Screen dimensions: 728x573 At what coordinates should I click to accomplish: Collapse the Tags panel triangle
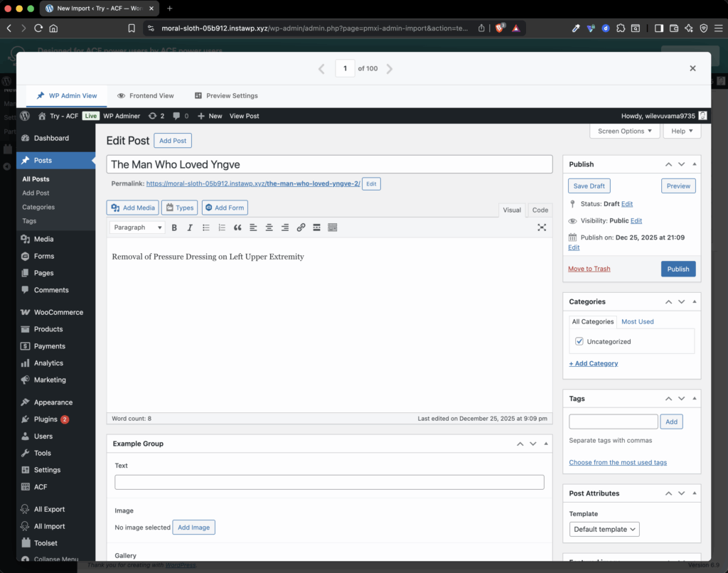pos(695,398)
